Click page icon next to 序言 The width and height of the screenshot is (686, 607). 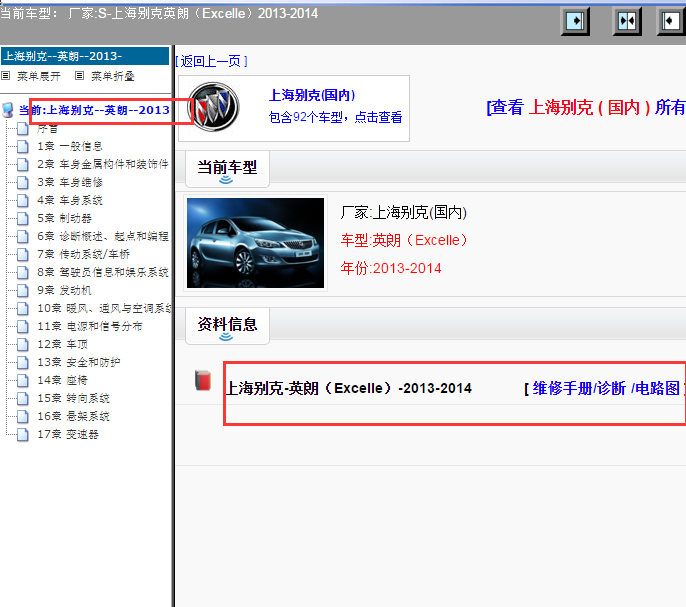click(23, 128)
